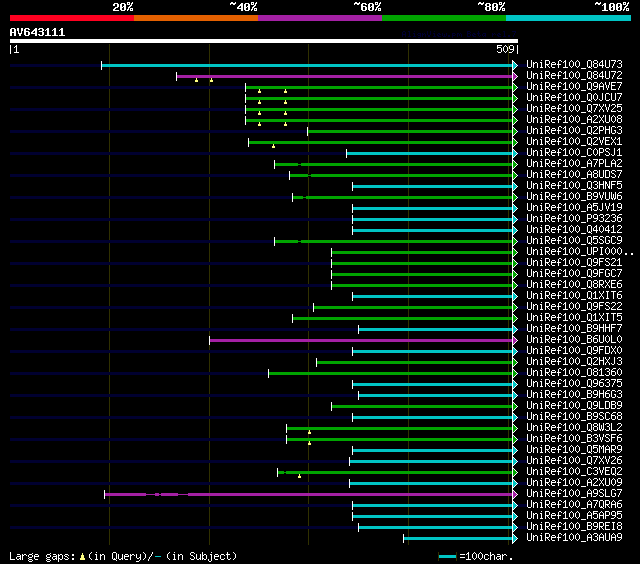Click the purple alignment bar for Q84U72
Screen dimensions: 640x564
[345, 76]
